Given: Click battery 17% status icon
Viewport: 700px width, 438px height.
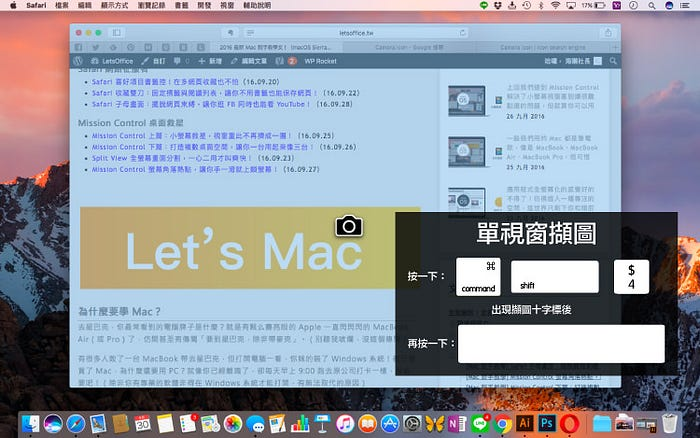Looking at the screenshot, I should (593, 5).
